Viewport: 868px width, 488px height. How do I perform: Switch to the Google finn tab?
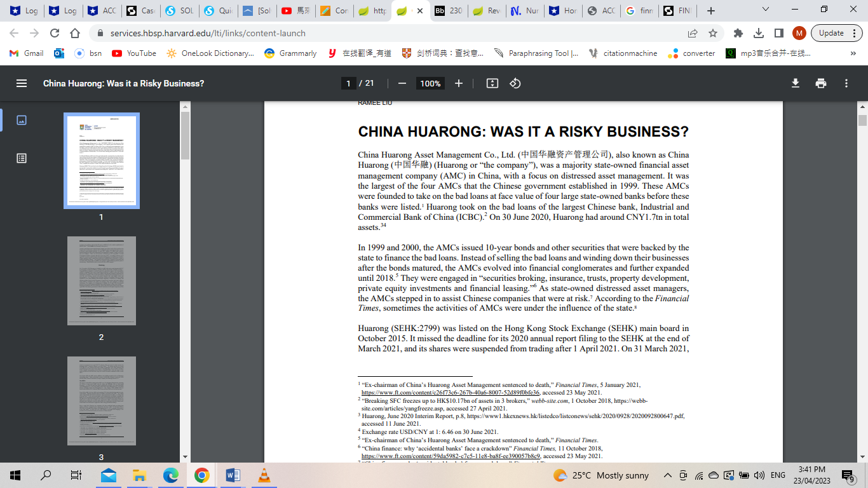point(638,11)
